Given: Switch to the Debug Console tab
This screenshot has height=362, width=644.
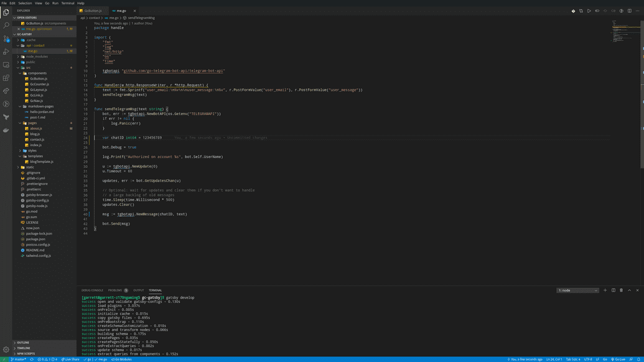Looking at the screenshot, I should tap(92, 290).
